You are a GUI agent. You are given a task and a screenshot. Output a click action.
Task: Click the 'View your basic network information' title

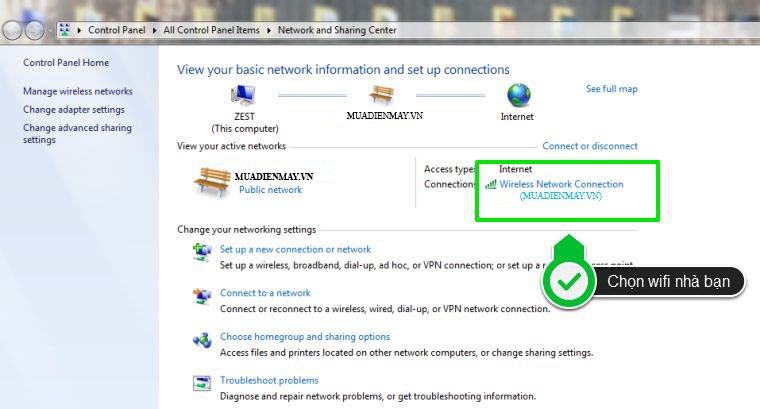343,70
